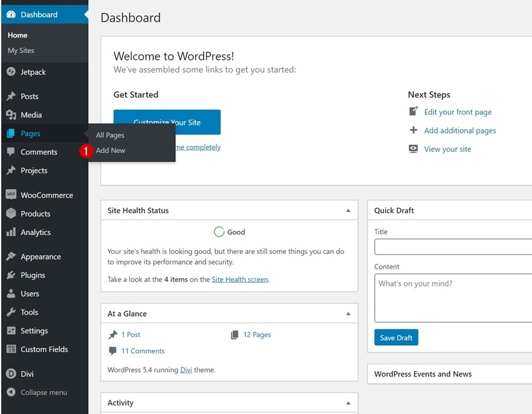532x414 pixels.
Task: Collapse the Site Health Status panel
Action: pos(348,210)
